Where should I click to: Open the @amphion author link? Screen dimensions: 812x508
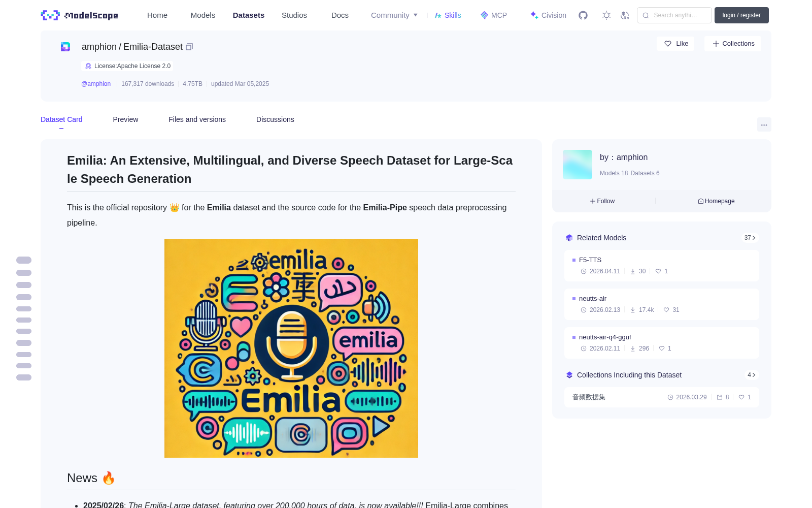coord(96,84)
